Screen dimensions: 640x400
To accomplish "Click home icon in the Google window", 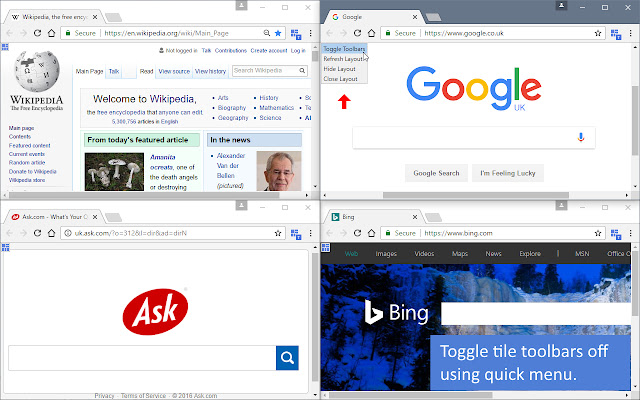I will (x=371, y=33).
